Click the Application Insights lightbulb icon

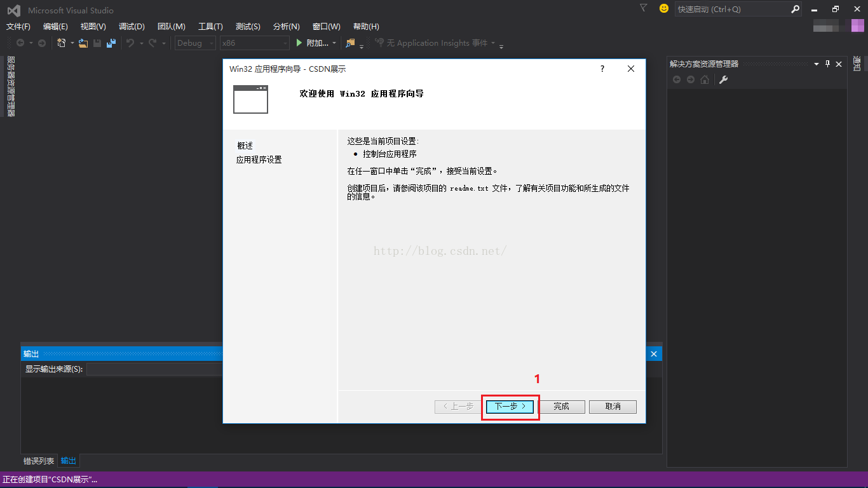[x=379, y=43]
